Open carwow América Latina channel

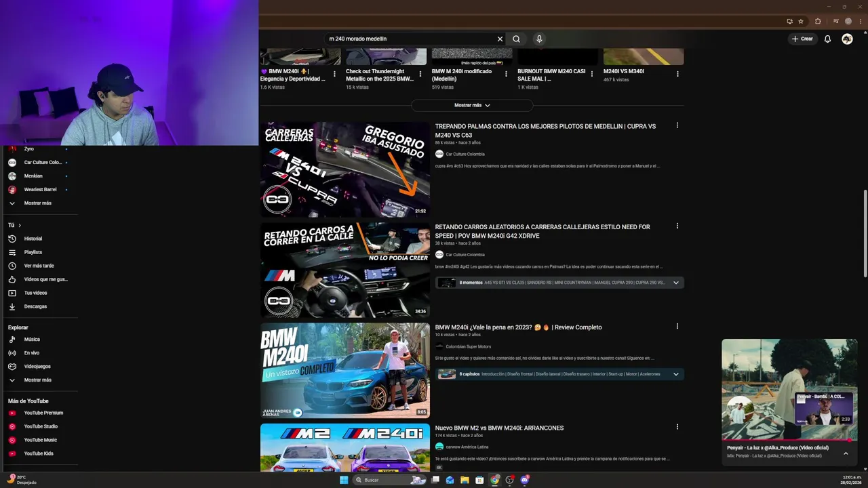pos(467,447)
